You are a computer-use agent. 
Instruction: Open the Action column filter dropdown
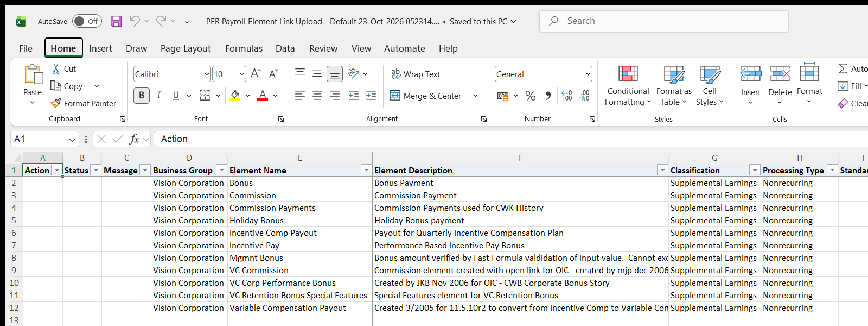tap(56, 170)
